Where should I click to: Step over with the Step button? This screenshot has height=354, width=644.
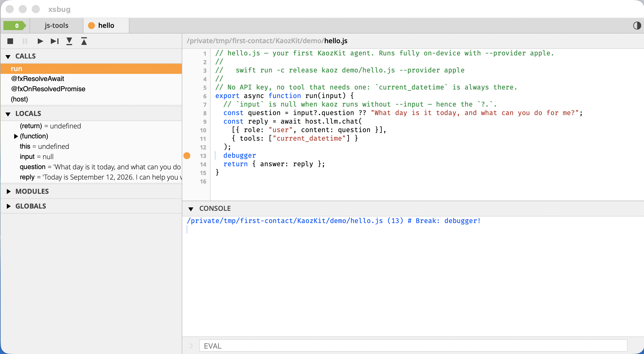point(55,41)
